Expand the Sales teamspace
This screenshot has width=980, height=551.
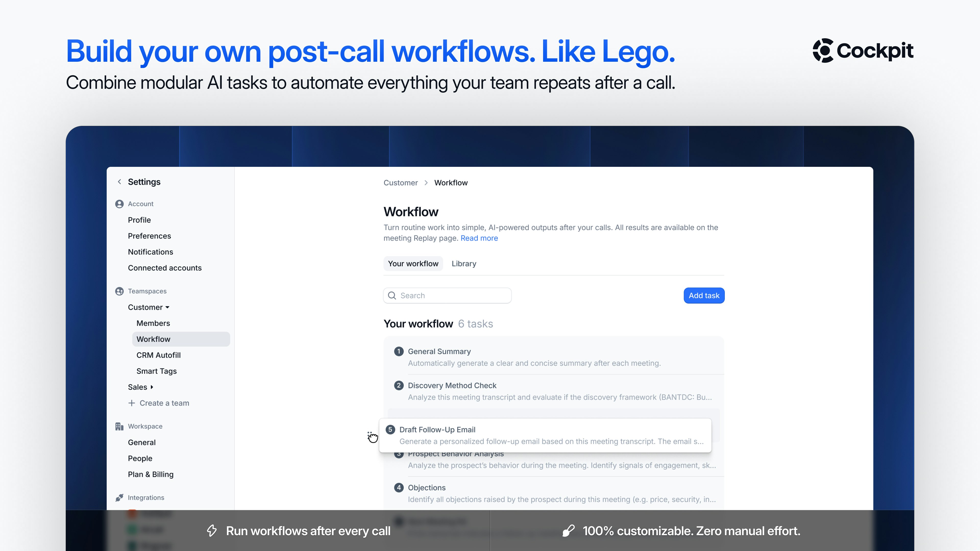point(152,387)
